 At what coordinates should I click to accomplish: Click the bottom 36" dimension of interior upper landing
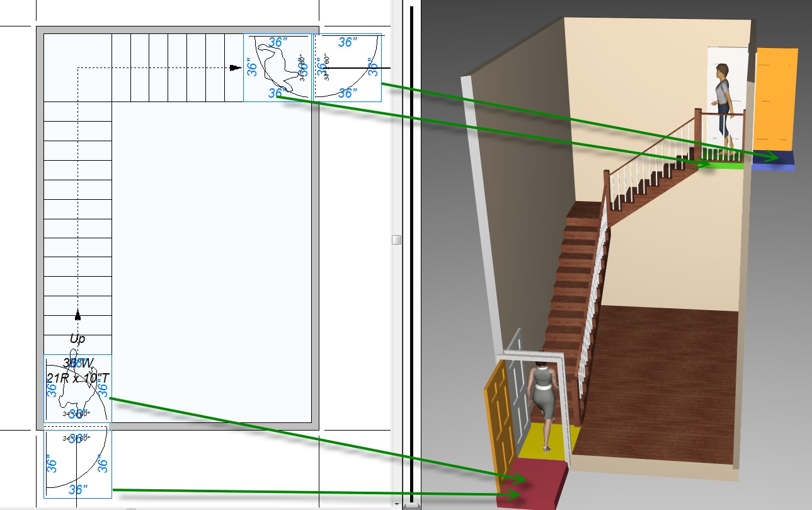tap(277, 93)
